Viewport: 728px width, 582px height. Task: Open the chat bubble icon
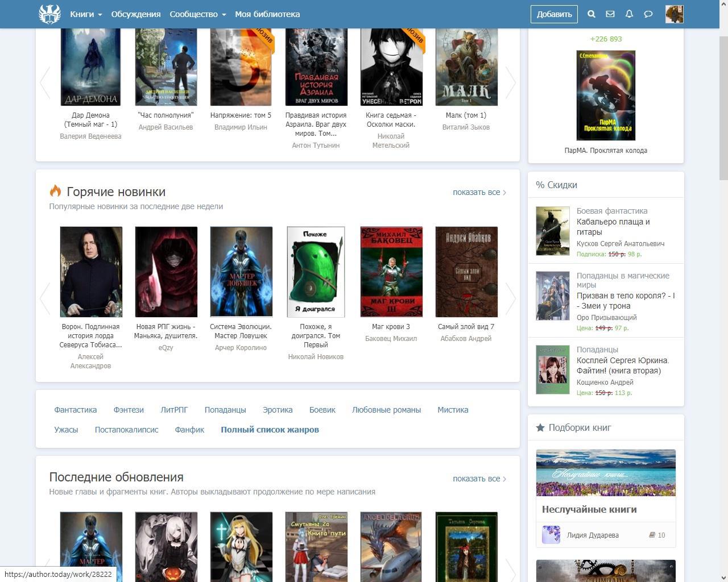click(648, 14)
